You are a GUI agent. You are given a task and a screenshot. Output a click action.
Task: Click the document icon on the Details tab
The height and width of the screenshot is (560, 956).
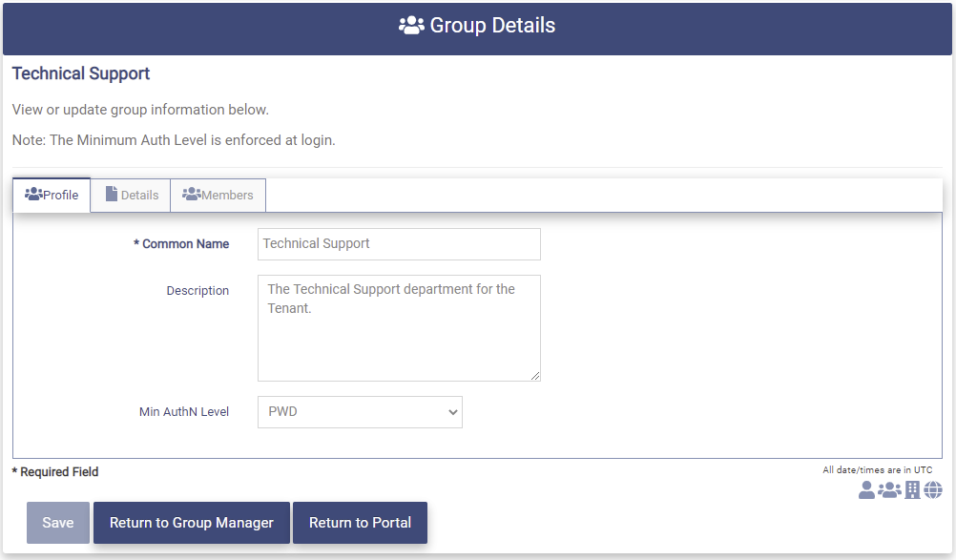pos(112,195)
